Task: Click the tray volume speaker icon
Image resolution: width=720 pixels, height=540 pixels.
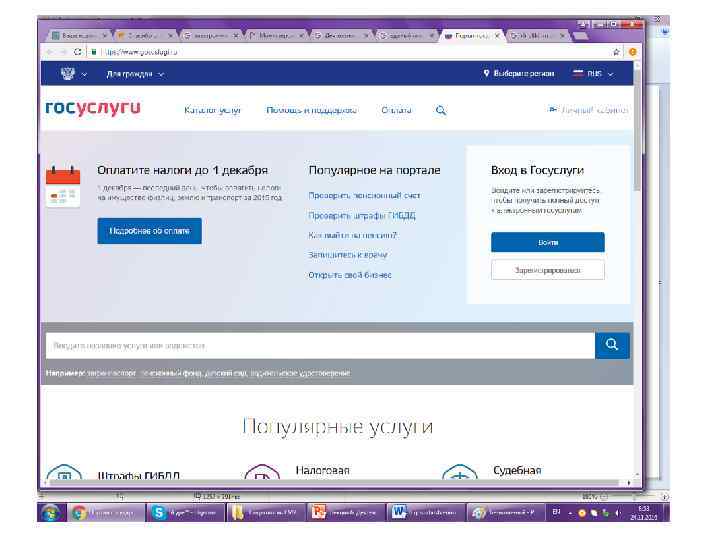Action: 617,513
